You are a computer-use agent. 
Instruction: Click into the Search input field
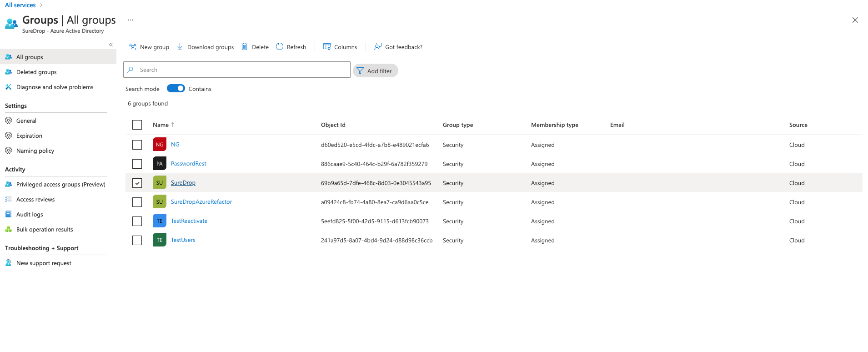click(x=237, y=70)
